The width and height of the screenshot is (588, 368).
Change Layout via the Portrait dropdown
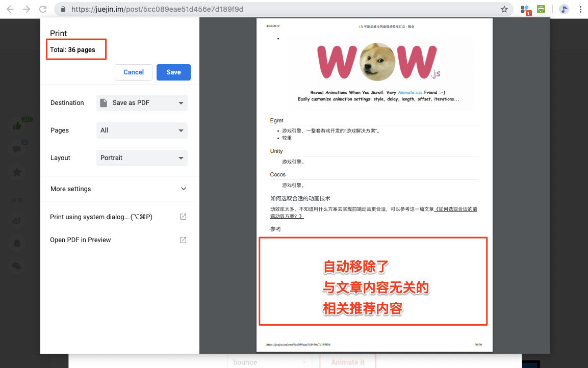point(142,158)
